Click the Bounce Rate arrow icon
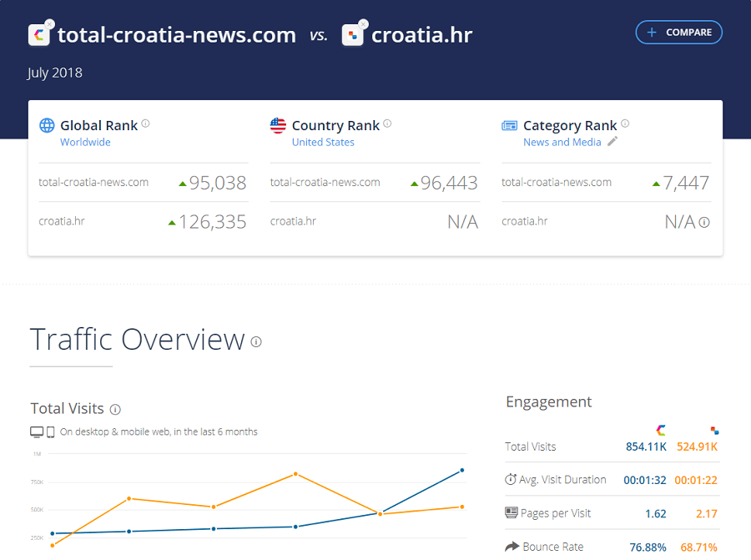The height and width of the screenshot is (560, 751). pos(512,546)
